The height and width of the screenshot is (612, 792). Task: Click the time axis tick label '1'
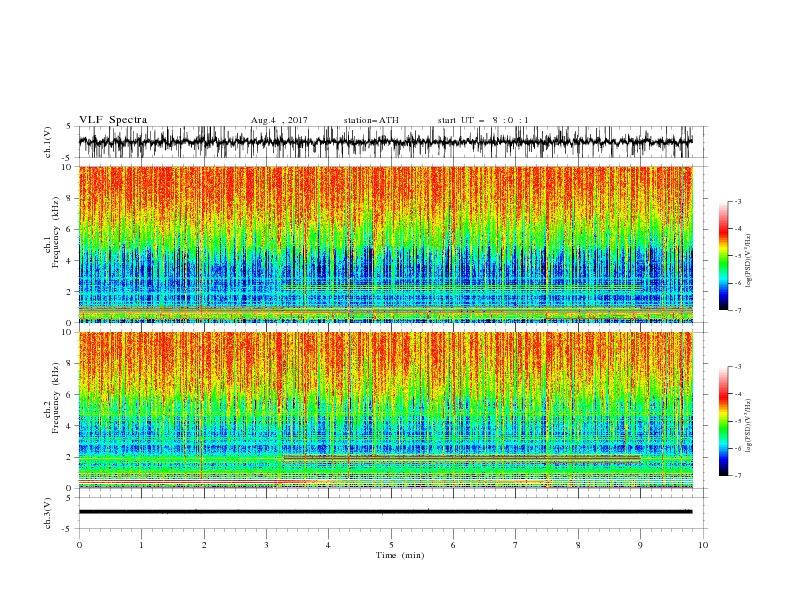[x=141, y=545]
